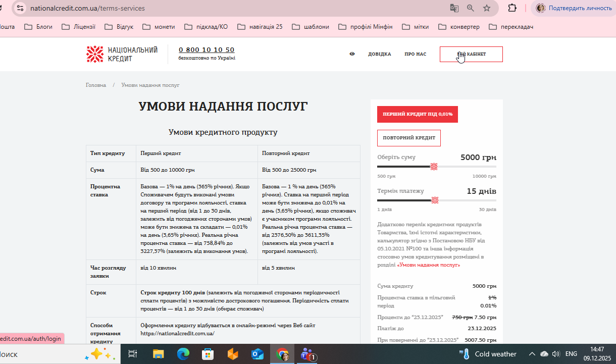Click the Від 500 до 10000 грн cell
This screenshot has height=364, width=616.
click(x=197, y=170)
